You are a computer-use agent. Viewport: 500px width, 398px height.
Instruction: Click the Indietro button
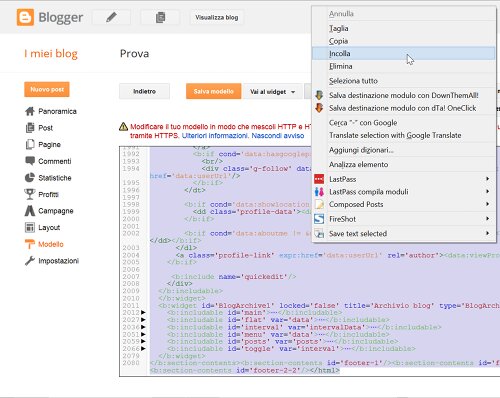[144, 91]
